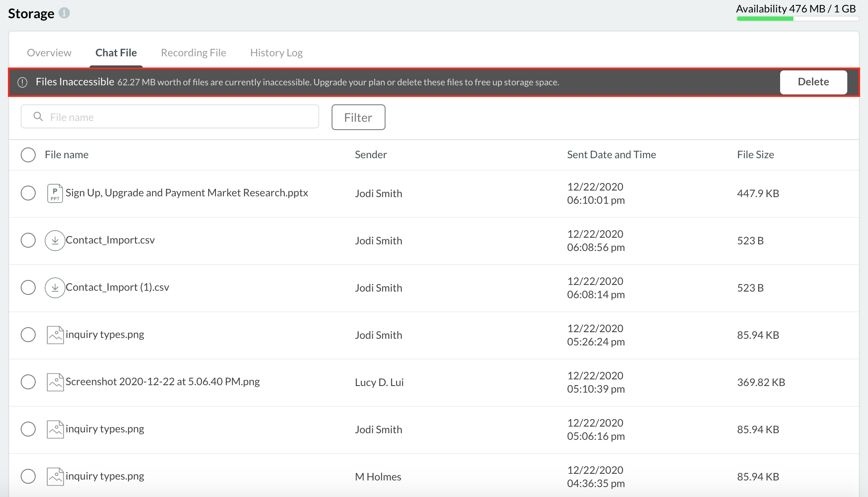
Task: Click the Availability 476 MB / 1 GB text
Action: coord(796,9)
